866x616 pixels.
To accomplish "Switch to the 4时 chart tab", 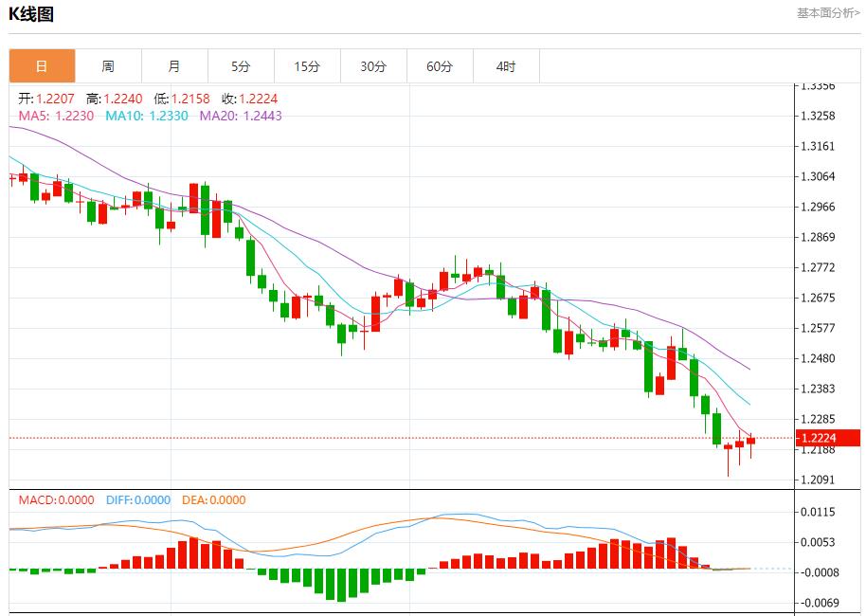I will (x=506, y=66).
